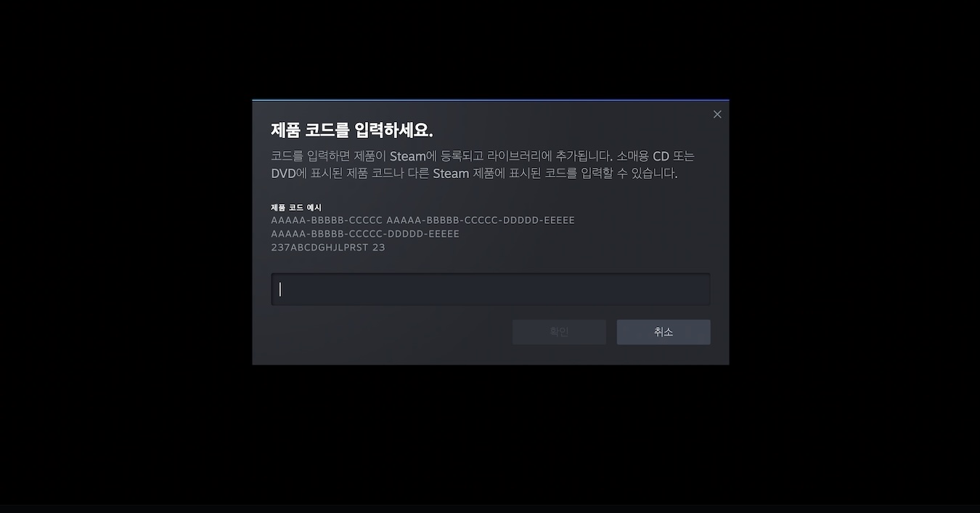Click Steam in the second description line

click(x=451, y=174)
